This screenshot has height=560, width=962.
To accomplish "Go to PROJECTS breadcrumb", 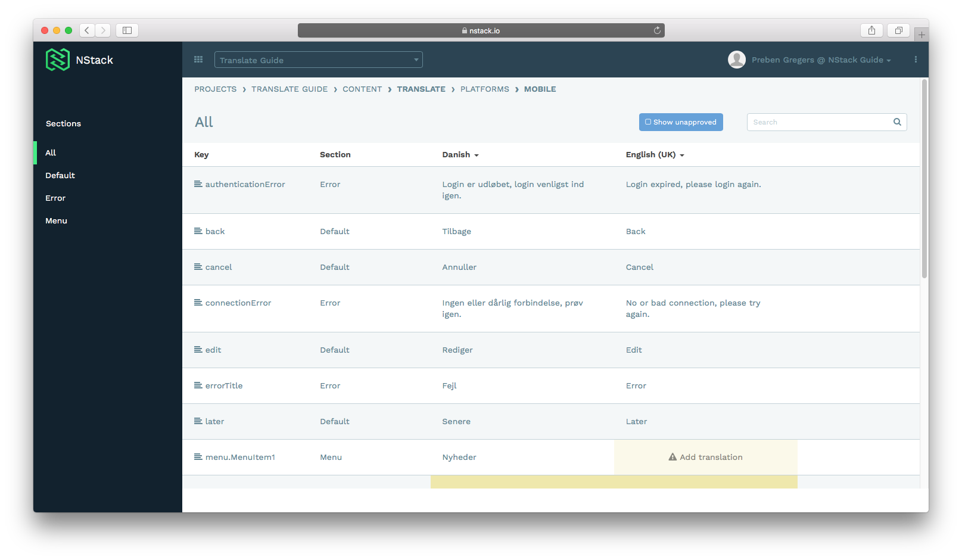I will pyautogui.click(x=215, y=89).
